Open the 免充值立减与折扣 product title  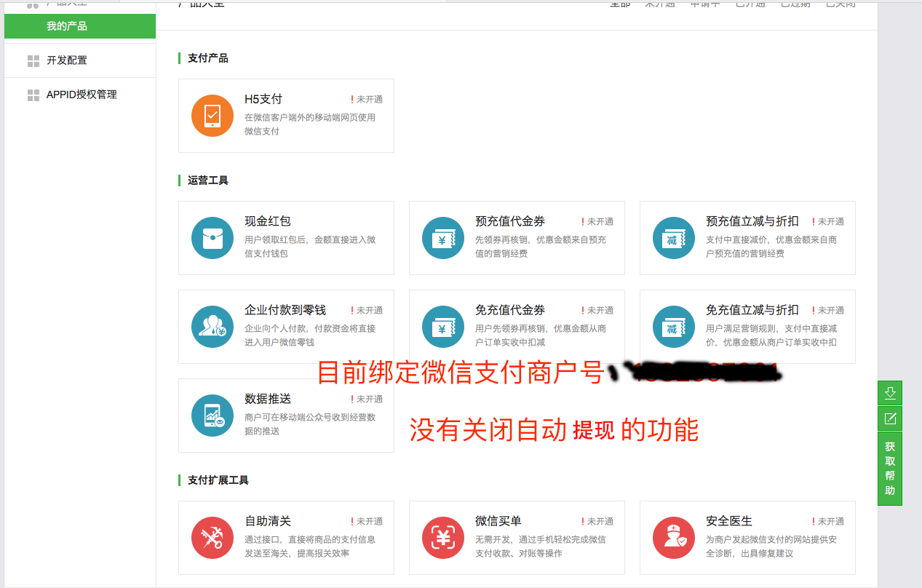pyautogui.click(x=752, y=310)
